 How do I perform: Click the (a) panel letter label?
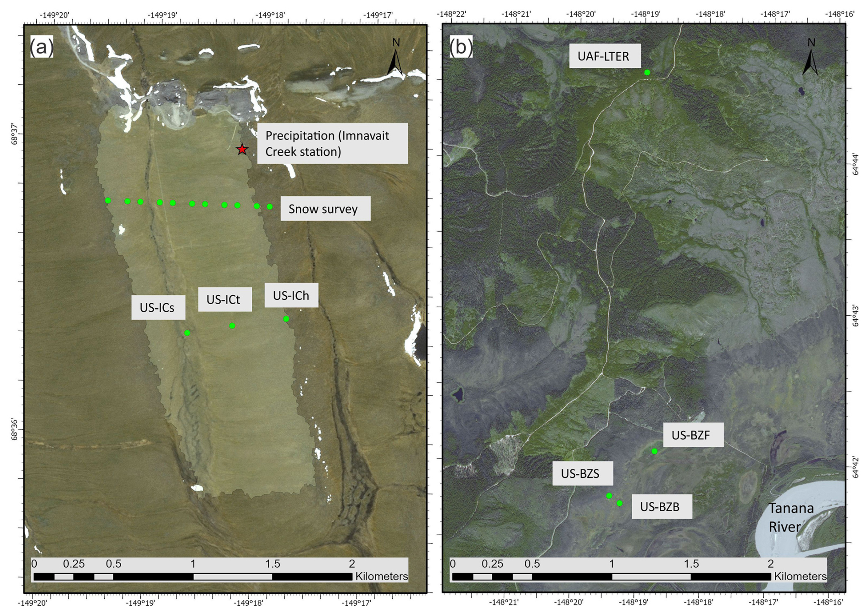coord(42,47)
